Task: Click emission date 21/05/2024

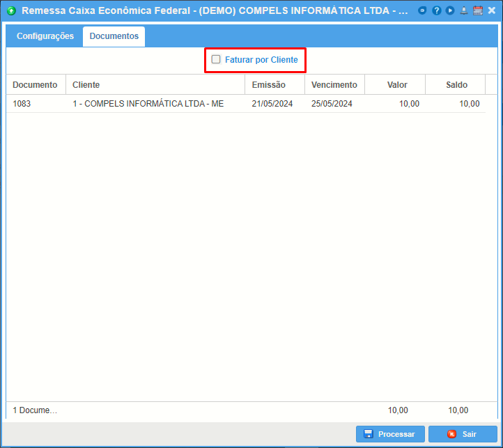Action: point(272,104)
